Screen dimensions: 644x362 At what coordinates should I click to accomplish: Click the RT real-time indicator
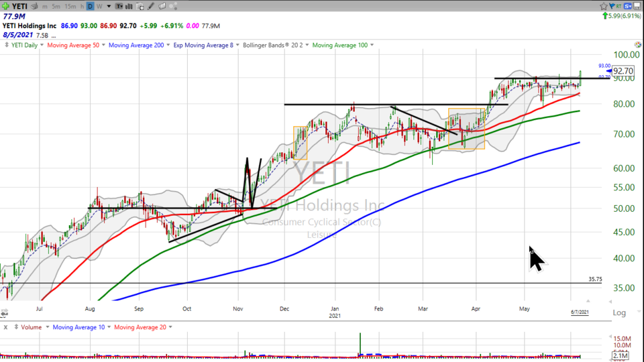tap(619, 6)
